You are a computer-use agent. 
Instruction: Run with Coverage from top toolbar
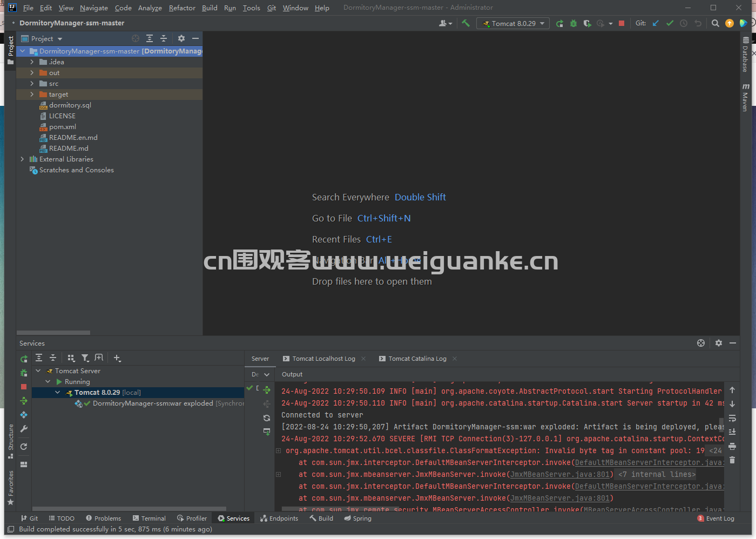[587, 23]
